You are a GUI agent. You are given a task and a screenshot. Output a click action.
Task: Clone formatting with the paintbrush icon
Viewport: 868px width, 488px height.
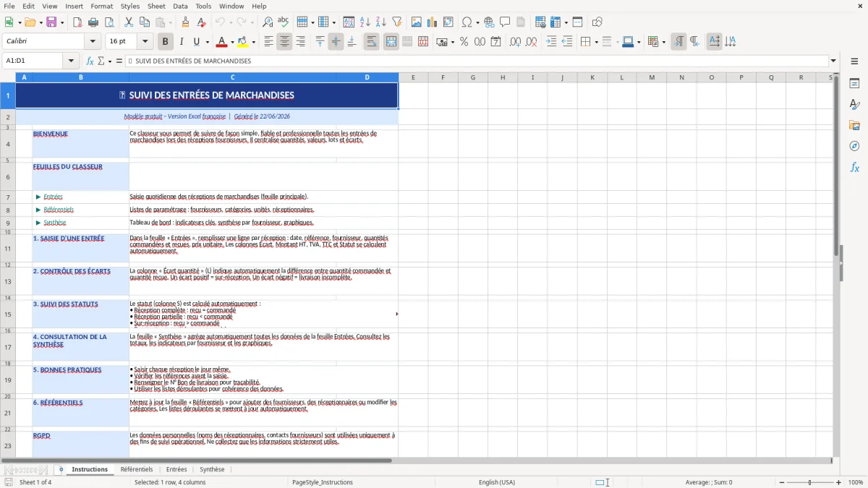[x=185, y=22]
